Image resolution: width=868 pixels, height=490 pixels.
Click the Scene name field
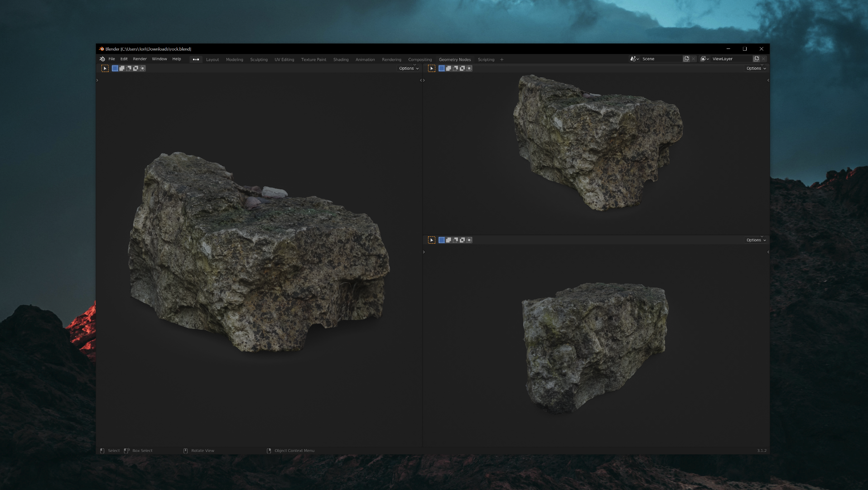659,59
